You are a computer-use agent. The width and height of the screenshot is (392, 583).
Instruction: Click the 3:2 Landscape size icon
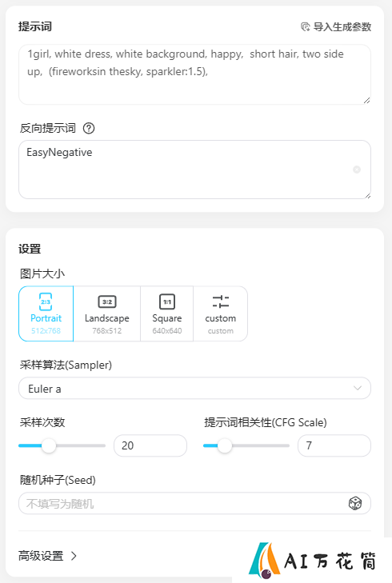click(x=107, y=301)
